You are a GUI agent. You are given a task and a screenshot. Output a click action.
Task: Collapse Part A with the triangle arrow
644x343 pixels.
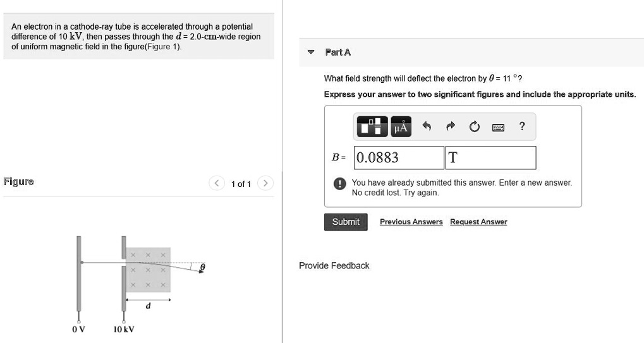coord(312,52)
